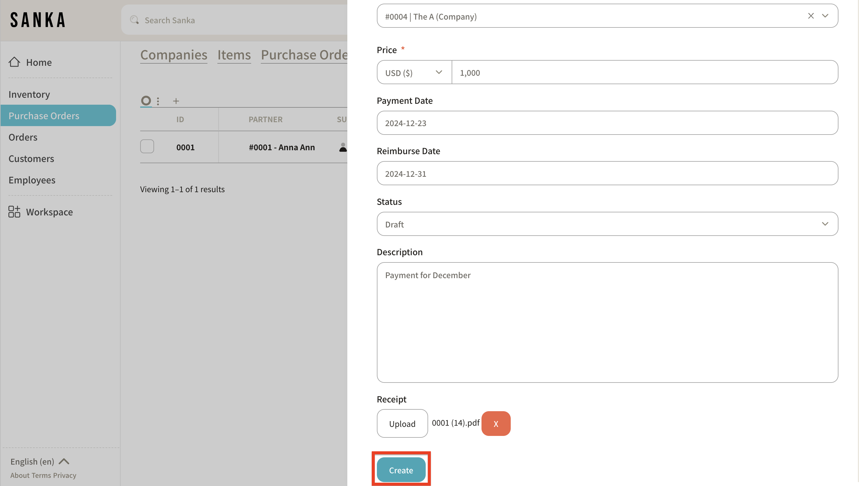Click the person icon in row 0001

pyautogui.click(x=343, y=148)
